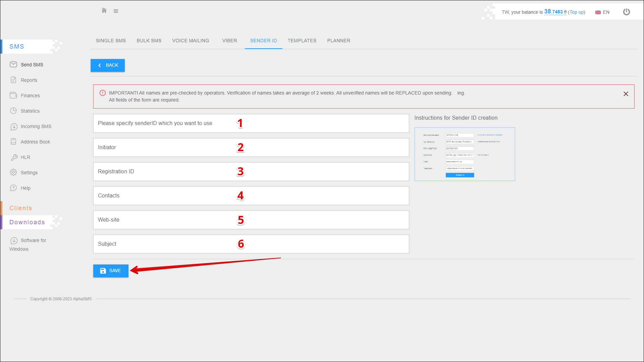This screenshot has height=362, width=644.
Task: Open Reports from sidebar
Action: (29, 80)
